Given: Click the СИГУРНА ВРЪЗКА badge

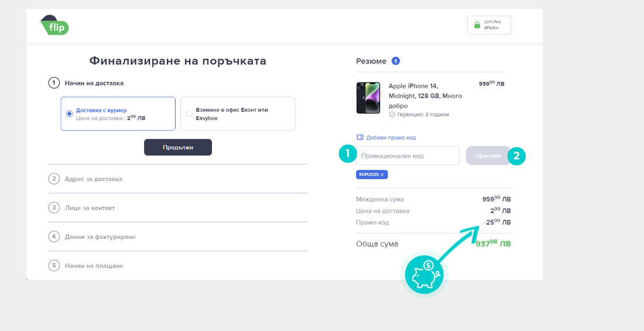Looking at the screenshot, I should tap(489, 25).
